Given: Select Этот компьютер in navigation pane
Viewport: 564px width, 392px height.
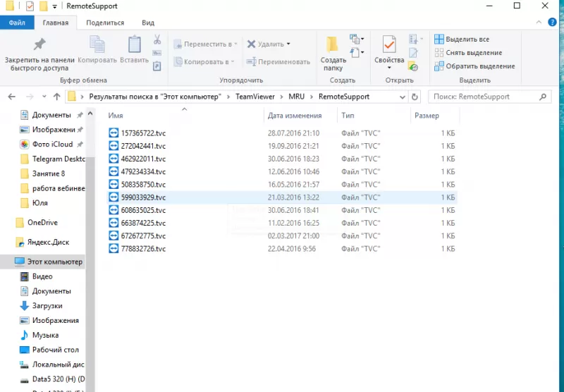Looking at the screenshot, I should [x=42, y=262].
